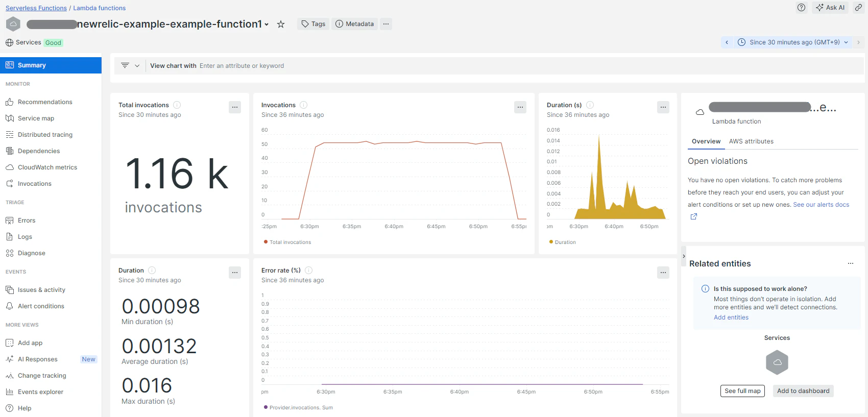868x417 pixels.
Task: Copy permalink using the link icon
Action: pos(859,8)
